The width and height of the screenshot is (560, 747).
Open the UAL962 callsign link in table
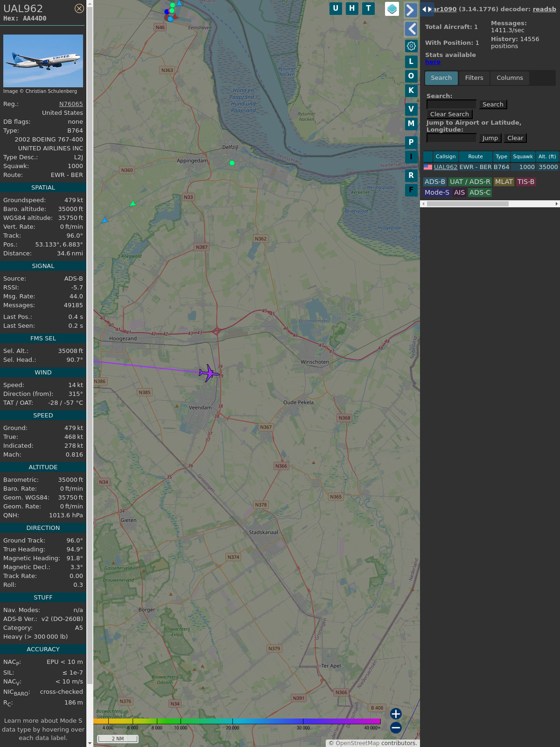tap(446, 167)
